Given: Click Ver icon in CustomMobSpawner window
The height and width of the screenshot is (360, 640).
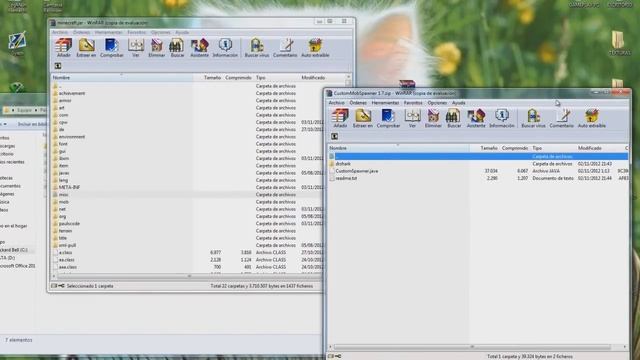Looking at the screenshot, I should (412, 118).
